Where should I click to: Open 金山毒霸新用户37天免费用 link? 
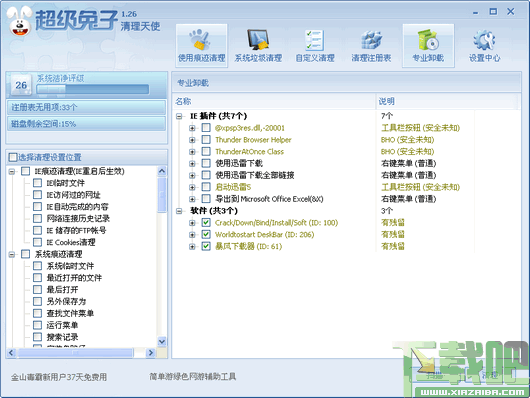tap(59, 377)
